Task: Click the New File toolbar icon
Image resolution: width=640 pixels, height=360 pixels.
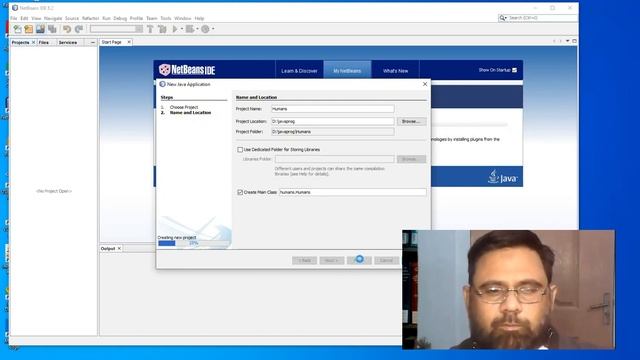Action: pos(17,29)
